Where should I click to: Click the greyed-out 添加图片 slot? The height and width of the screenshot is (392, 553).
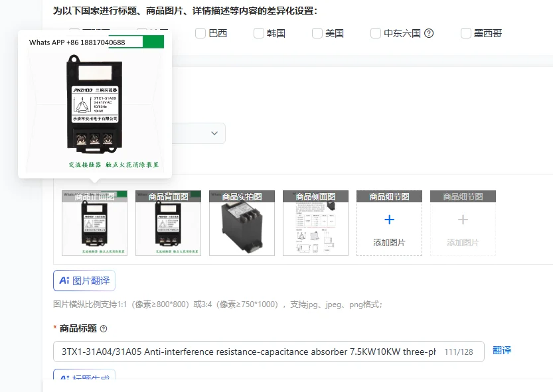coord(463,223)
